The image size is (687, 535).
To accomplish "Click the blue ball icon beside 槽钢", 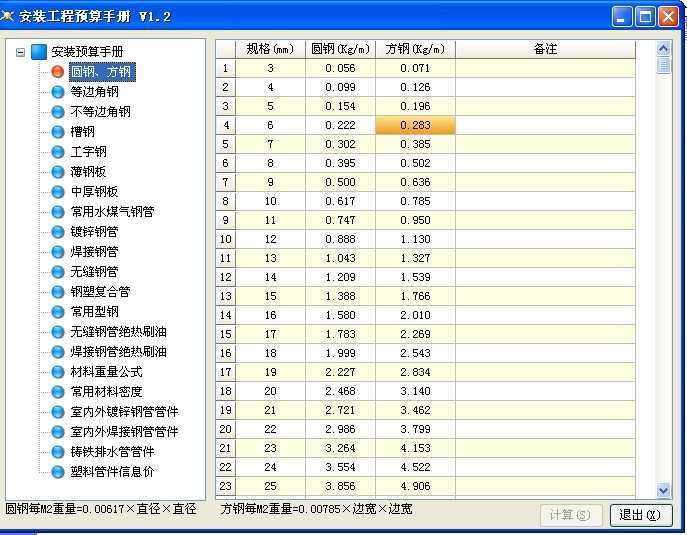I will coord(57,131).
